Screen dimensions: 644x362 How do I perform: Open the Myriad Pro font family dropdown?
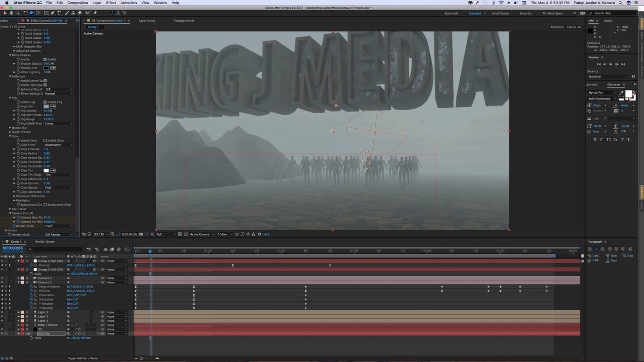602,93
